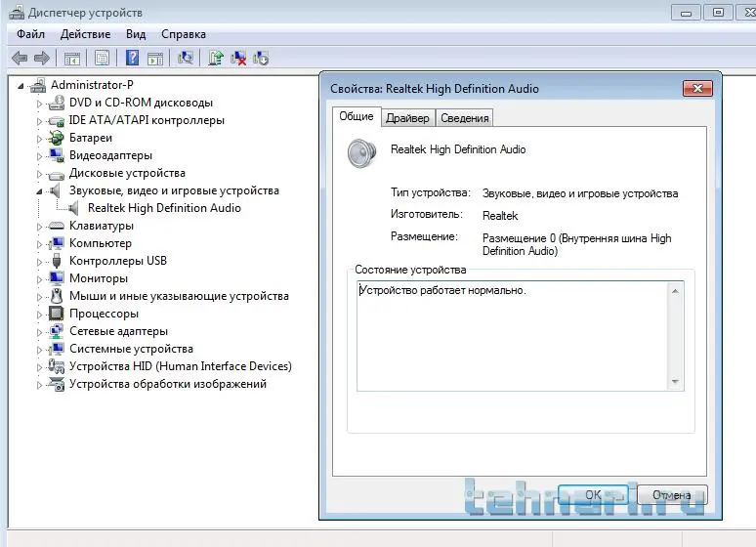The width and height of the screenshot is (756, 547).
Task: Click the Forward arrow toolbar icon
Action: tap(42, 59)
